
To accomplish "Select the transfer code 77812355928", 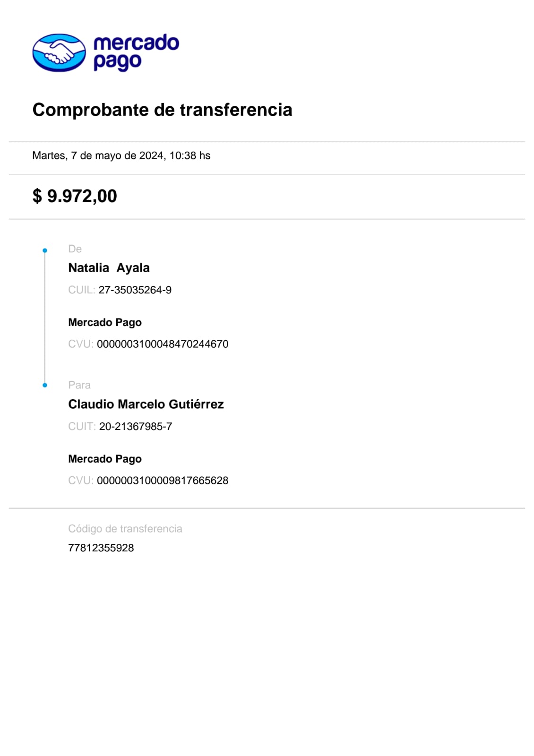I will click(x=101, y=548).
